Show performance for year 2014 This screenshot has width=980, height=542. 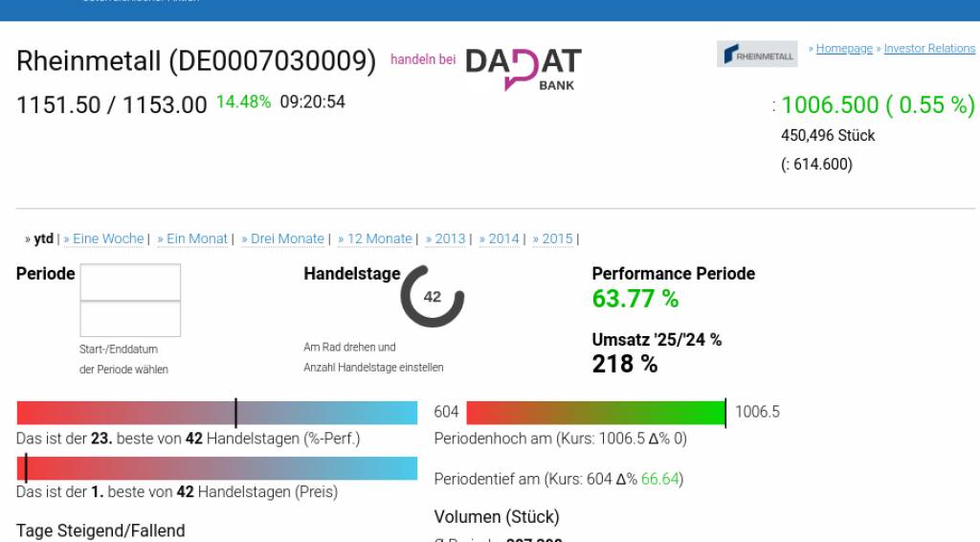pyautogui.click(x=501, y=239)
